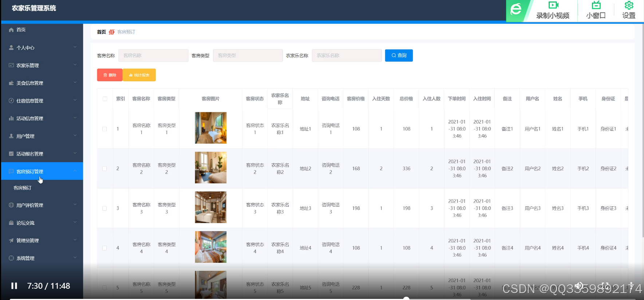Open the room photo in row 2
Screen dimensions: 644x300
211,168
